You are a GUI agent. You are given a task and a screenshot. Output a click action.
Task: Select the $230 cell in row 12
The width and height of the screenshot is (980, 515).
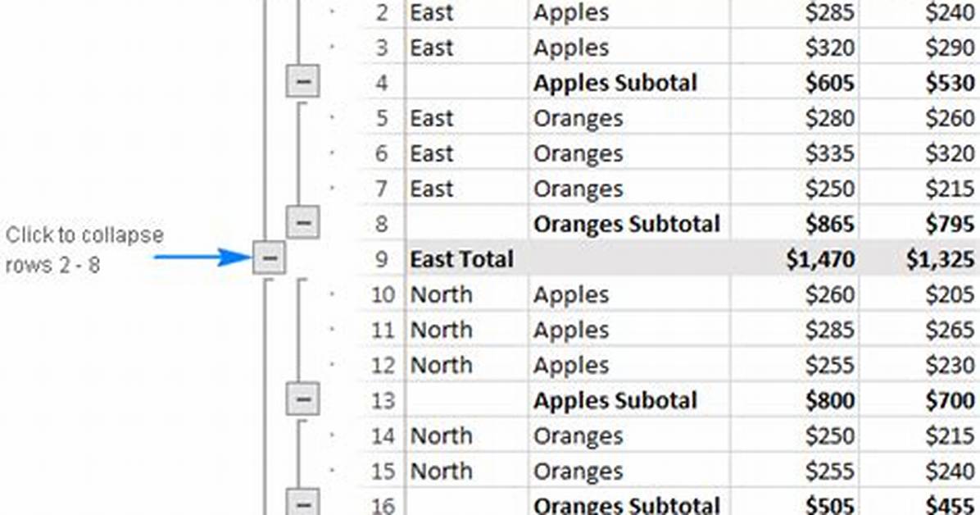pyautogui.click(x=919, y=365)
